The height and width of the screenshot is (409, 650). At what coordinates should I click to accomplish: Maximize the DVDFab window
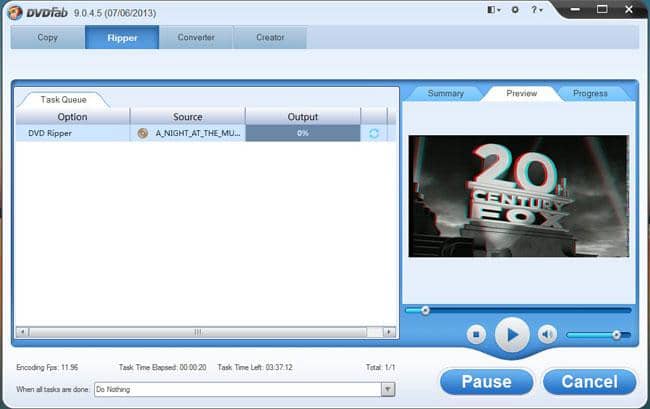[x=602, y=10]
